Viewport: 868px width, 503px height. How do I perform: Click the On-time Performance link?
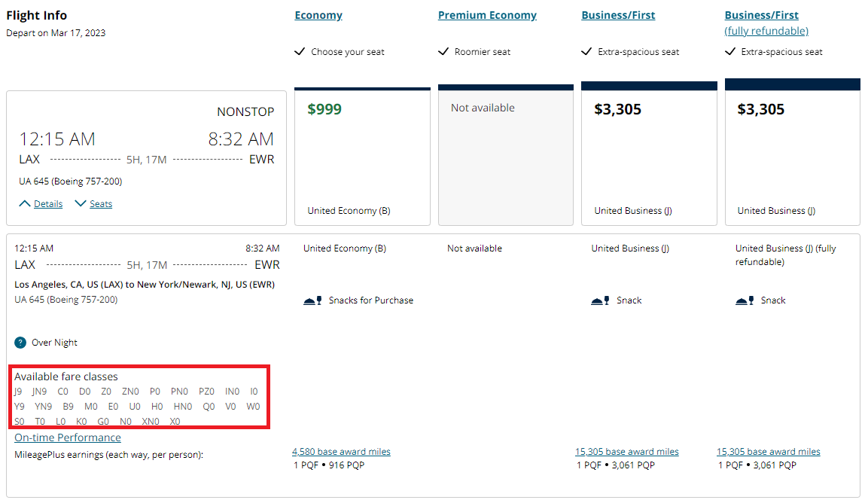pos(67,437)
